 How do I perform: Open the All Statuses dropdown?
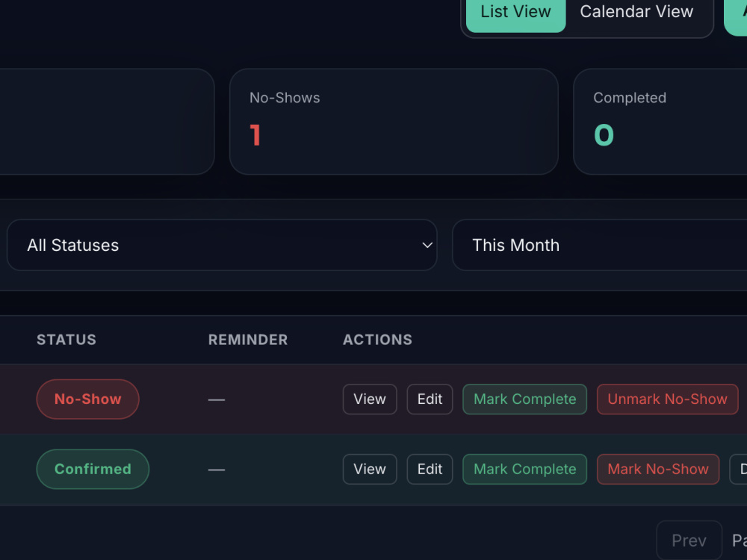pyautogui.click(x=222, y=245)
